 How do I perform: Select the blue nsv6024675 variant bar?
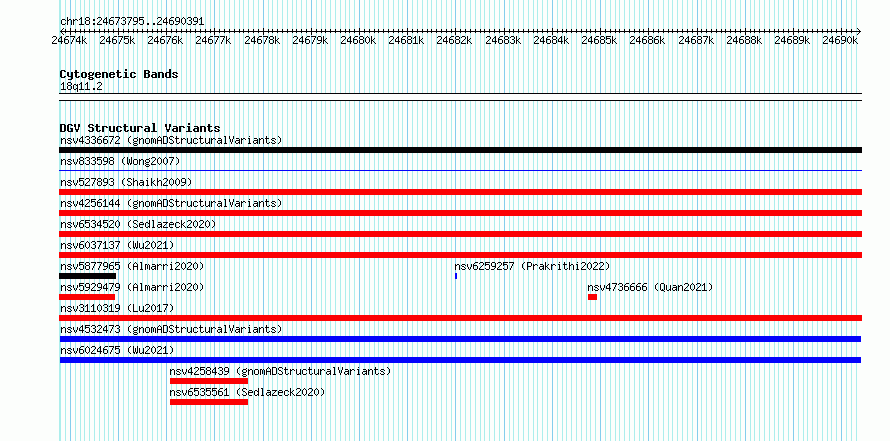click(x=460, y=360)
